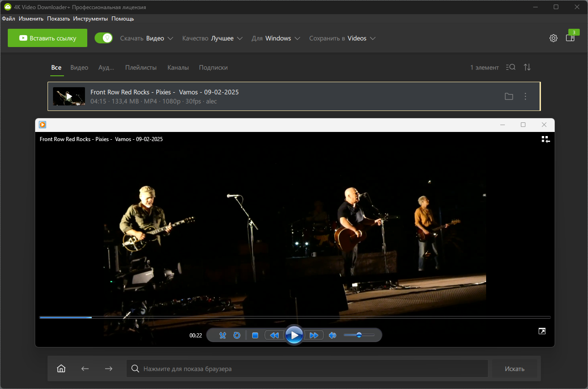Image resolution: width=588 pixels, height=389 pixels.
Task: Click the Next fast-forward button in the player
Action: click(314, 335)
